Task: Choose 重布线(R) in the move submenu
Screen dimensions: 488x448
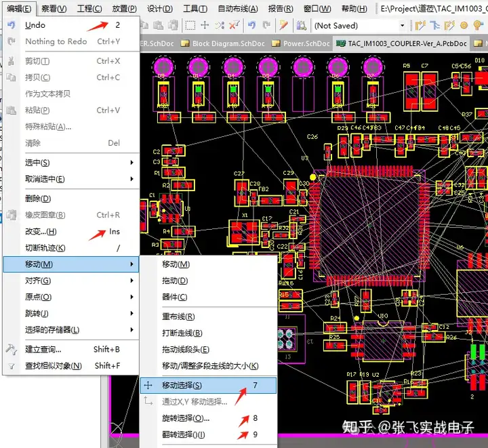Action: (209, 317)
